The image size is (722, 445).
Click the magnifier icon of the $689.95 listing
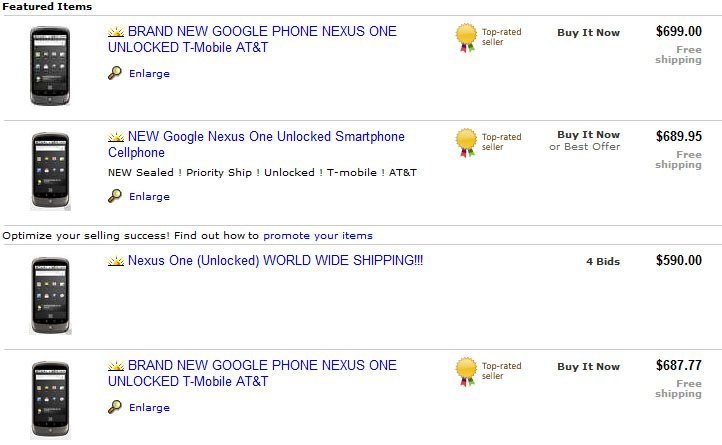[x=115, y=196]
